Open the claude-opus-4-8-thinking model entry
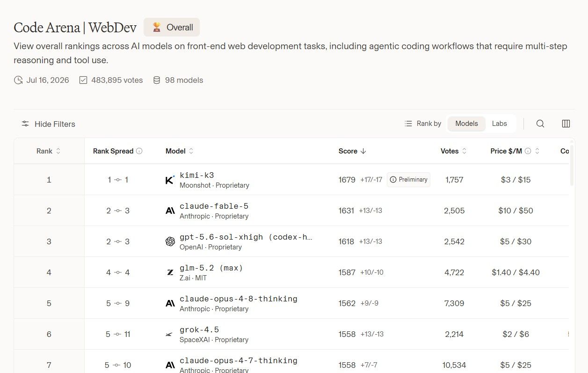This screenshot has width=588, height=373. (239, 299)
